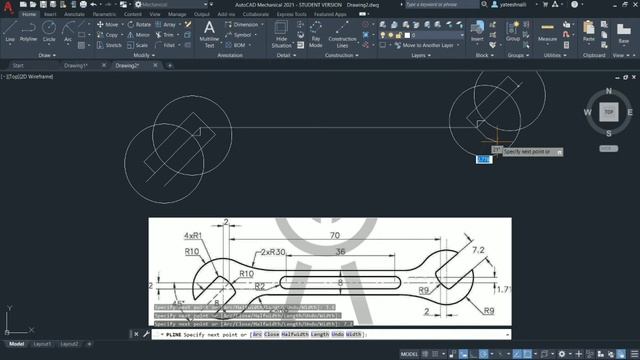Open the Insert ribbon tab

pos(50,14)
